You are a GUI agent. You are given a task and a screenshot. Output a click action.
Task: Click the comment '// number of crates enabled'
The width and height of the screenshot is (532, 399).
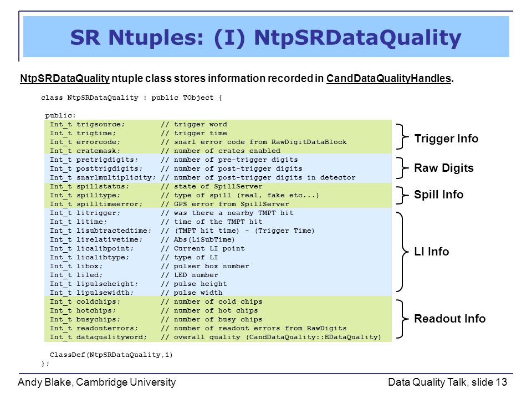click(x=221, y=151)
